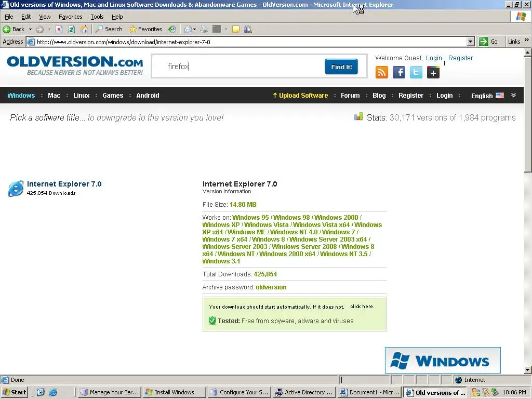Open the Forward history dropdown arrow
Screen dimensions: 532x399
pos(49,29)
